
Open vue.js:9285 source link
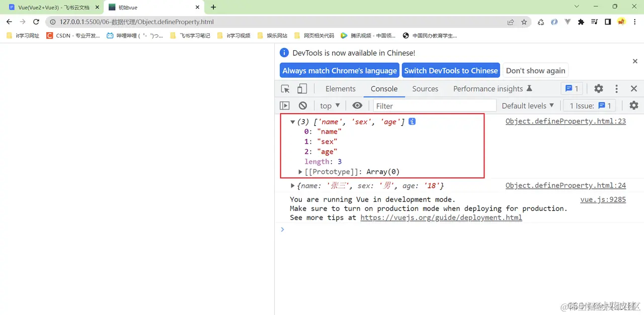(x=603, y=199)
